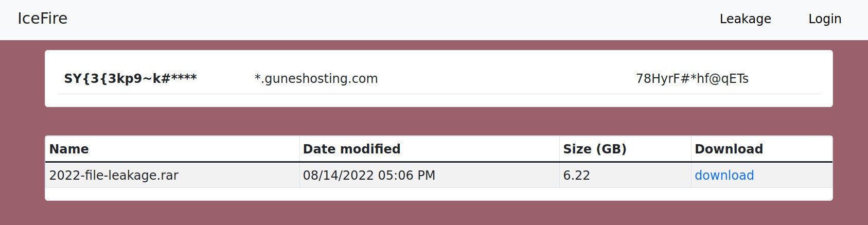The height and width of the screenshot is (225, 868).
Task: Click the 6.22 file size cell
Action: tap(625, 176)
